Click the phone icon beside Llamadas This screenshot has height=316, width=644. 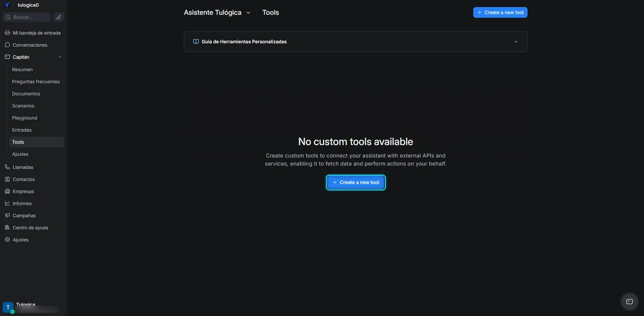pyautogui.click(x=7, y=167)
